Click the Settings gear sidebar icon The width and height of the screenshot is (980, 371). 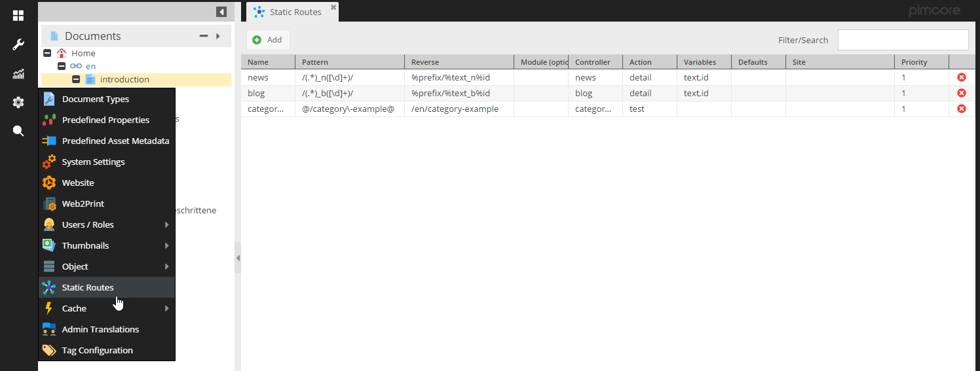click(x=18, y=102)
